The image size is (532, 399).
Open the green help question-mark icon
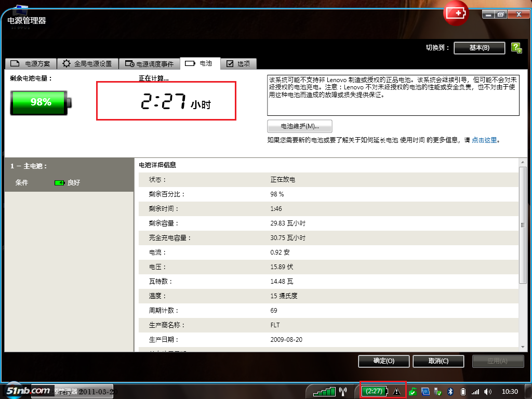516,48
